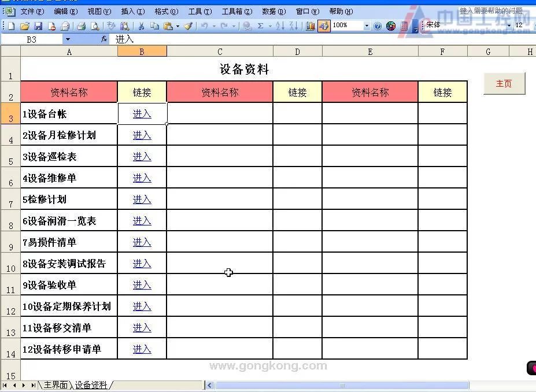Toggle the Drawing toolbar button
This screenshot has height=392, width=536.
(x=324, y=25)
